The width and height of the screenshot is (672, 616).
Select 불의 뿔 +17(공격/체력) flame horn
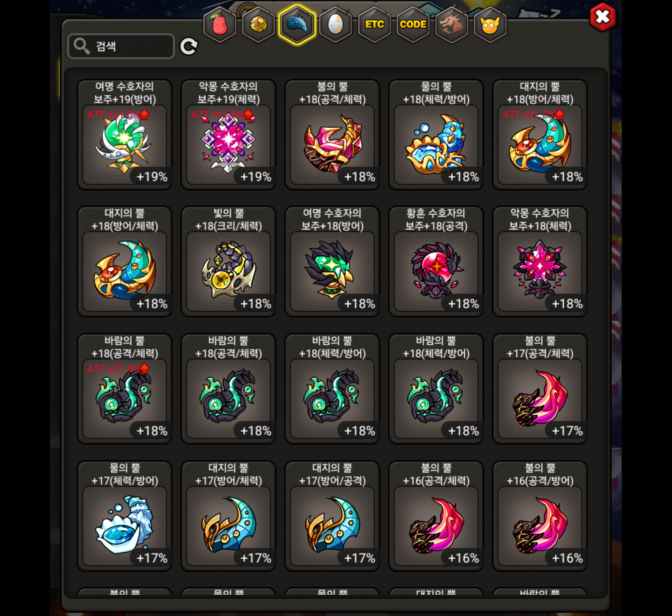tap(540, 389)
